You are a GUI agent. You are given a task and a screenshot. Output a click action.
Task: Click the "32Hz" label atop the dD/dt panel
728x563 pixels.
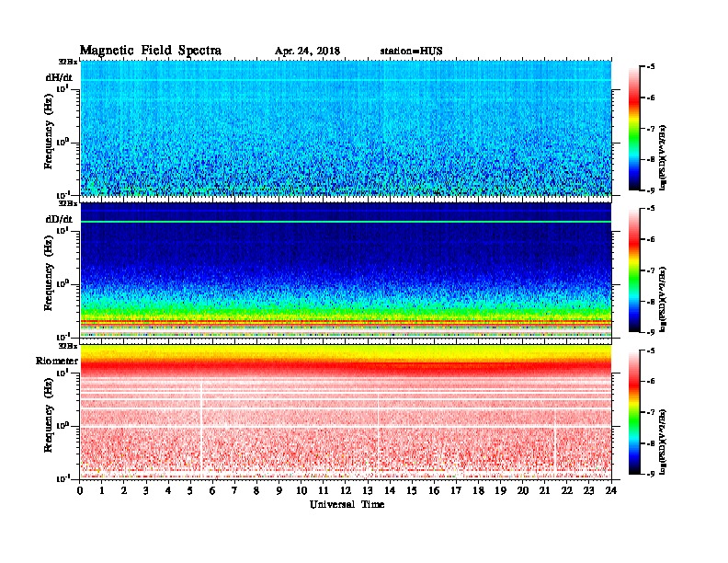pyautogui.click(x=68, y=203)
